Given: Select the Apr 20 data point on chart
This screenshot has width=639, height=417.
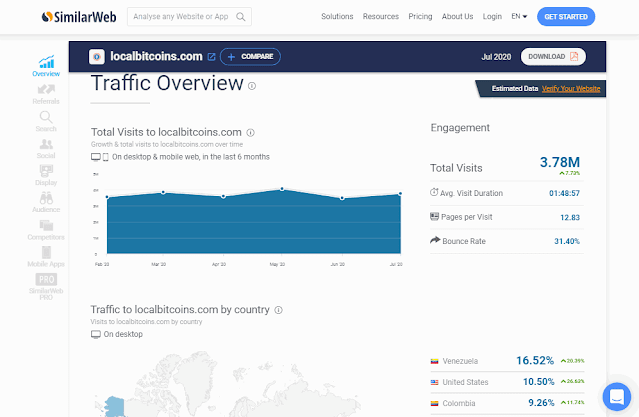Looking at the screenshot, I should pyautogui.click(x=223, y=196).
